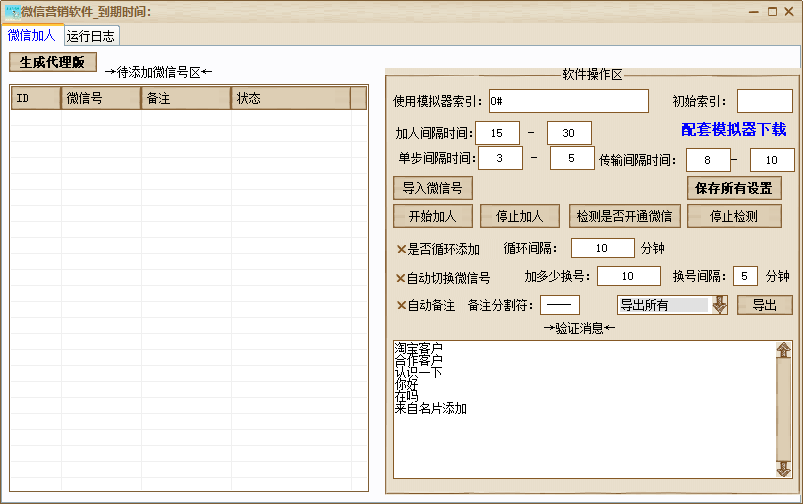Click the 备注分割符 input field
803x504 pixels.
pos(560,305)
